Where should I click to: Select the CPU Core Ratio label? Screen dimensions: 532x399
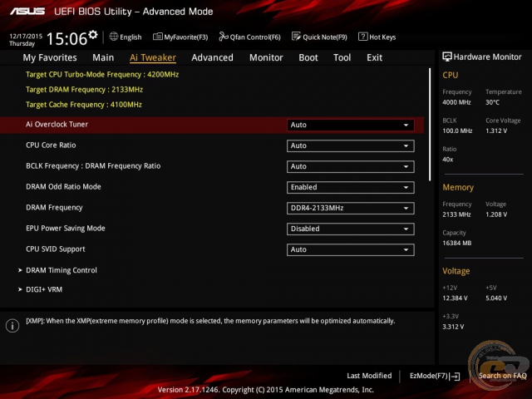coord(51,145)
